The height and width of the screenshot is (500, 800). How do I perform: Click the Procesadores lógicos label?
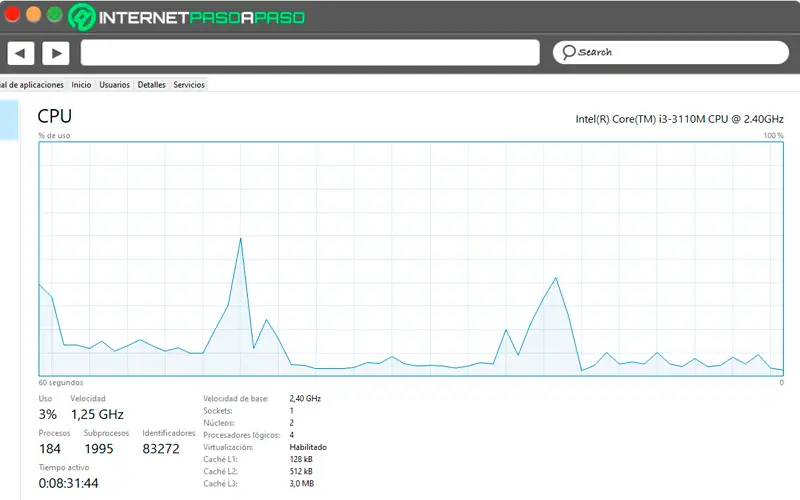click(x=242, y=435)
